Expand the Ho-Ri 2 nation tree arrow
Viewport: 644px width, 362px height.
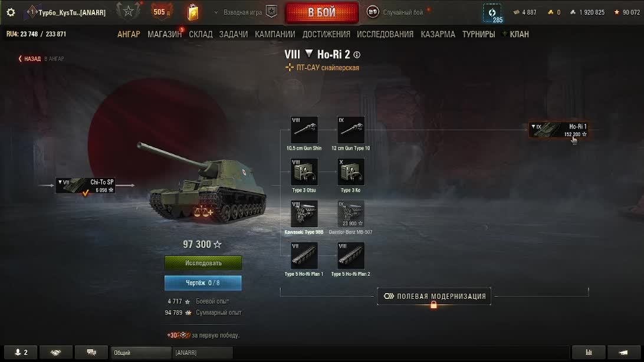309,54
